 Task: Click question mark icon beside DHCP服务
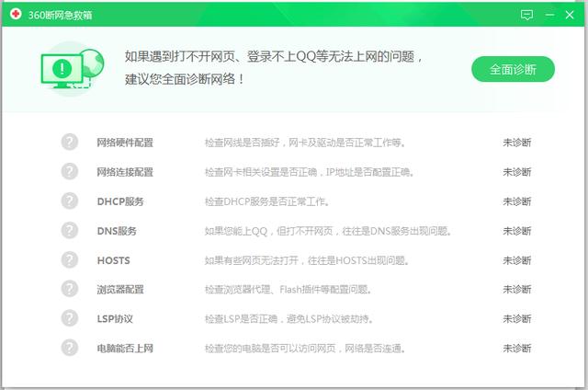point(70,201)
